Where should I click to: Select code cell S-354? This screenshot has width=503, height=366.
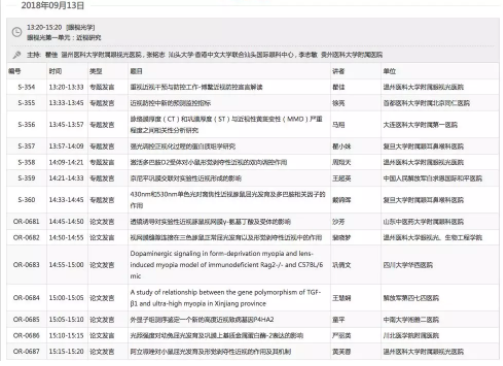tap(26, 87)
